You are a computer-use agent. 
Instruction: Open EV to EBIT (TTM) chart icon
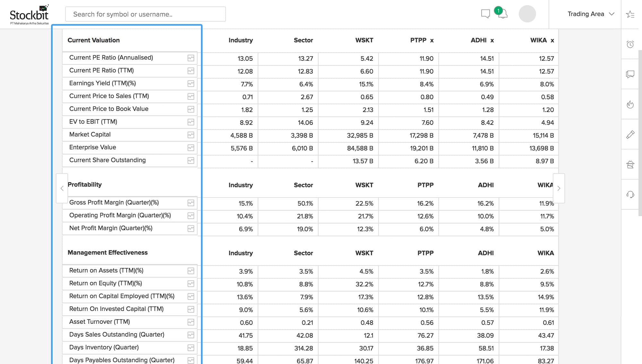[191, 122]
